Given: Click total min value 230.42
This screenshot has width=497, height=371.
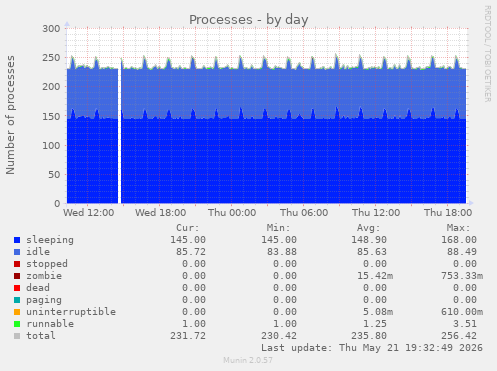Looking at the screenshot, I should 279,336.
